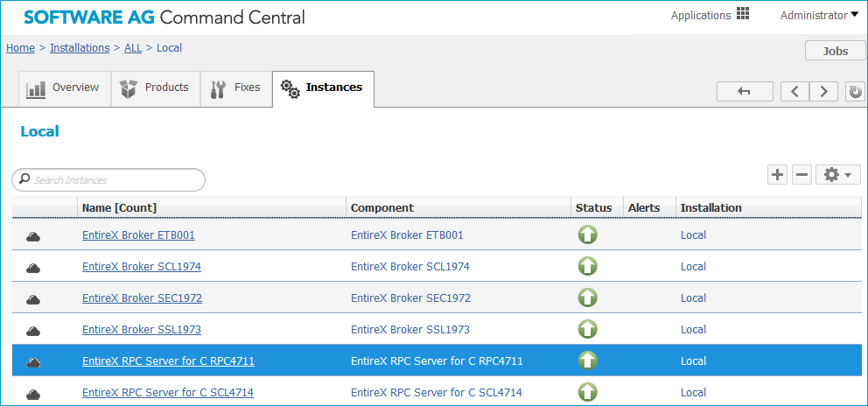
Task: Click the Local breadcrumb text
Action: 170,47
